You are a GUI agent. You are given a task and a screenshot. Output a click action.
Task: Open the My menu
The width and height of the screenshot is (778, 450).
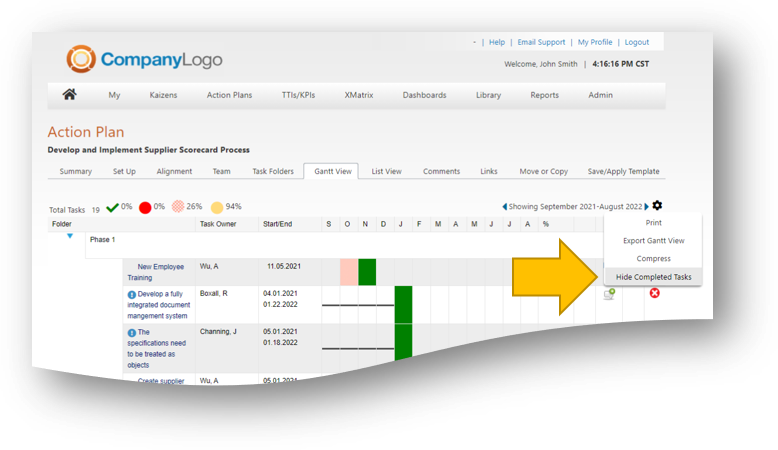(x=114, y=95)
